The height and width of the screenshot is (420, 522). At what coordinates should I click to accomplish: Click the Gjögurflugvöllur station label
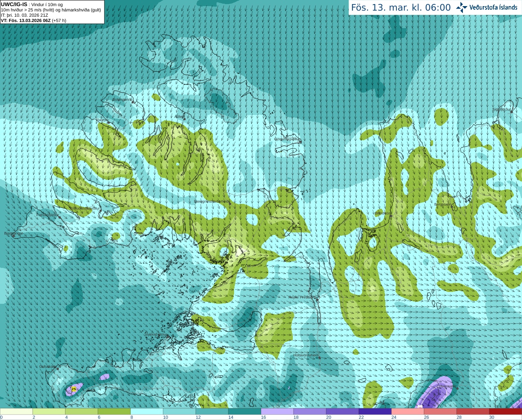click(288, 139)
